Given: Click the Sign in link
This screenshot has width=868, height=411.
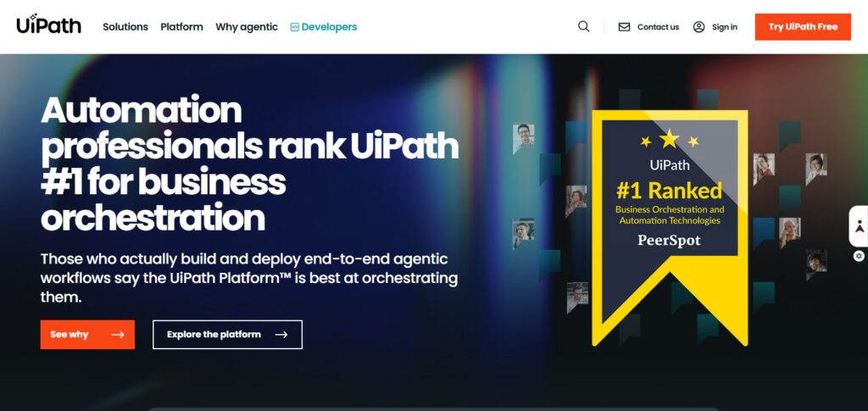Looking at the screenshot, I should coord(724,26).
